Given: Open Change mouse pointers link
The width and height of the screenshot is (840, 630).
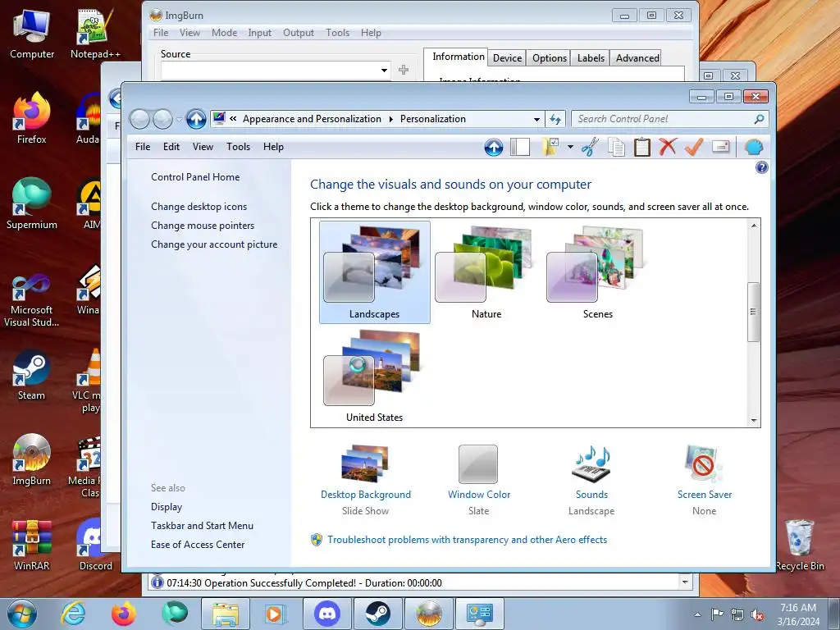Looking at the screenshot, I should pyautogui.click(x=203, y=226).
